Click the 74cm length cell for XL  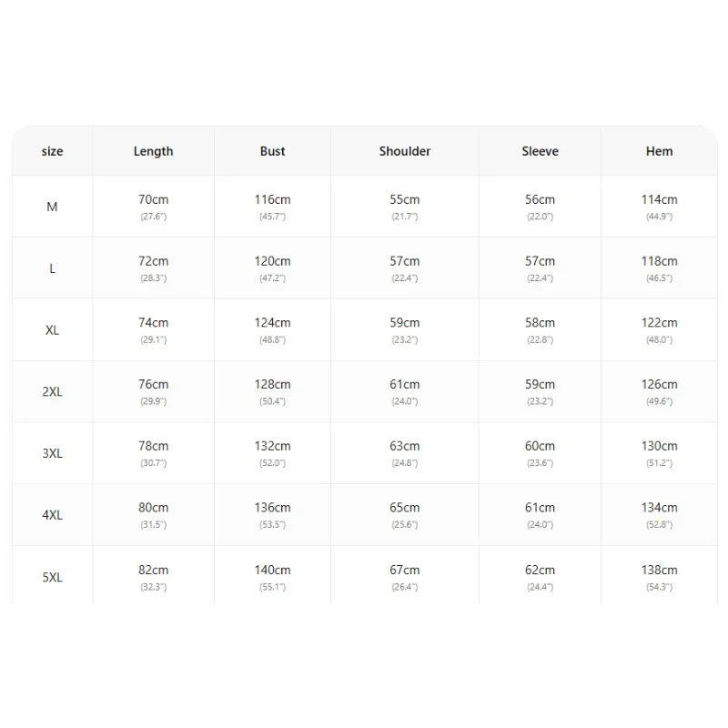tap(153, 323)
